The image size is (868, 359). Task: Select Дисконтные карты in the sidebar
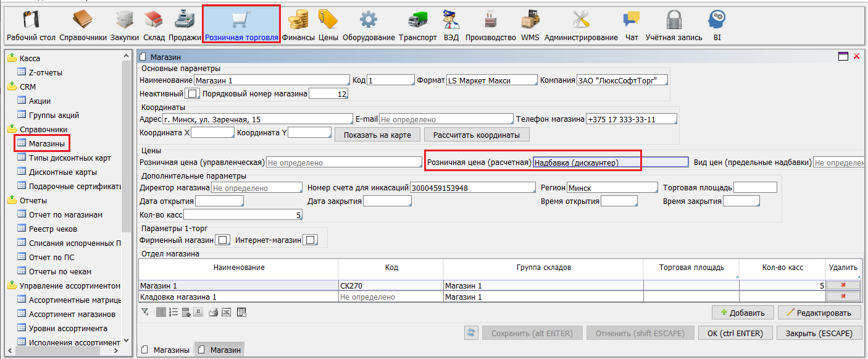62,172
